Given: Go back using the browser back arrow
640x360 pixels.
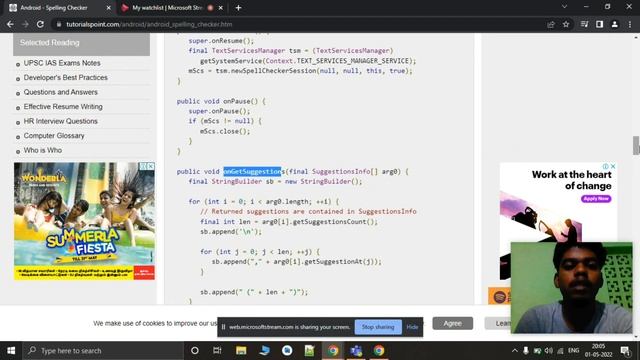Looking at the screenshot, I should 10,24.
